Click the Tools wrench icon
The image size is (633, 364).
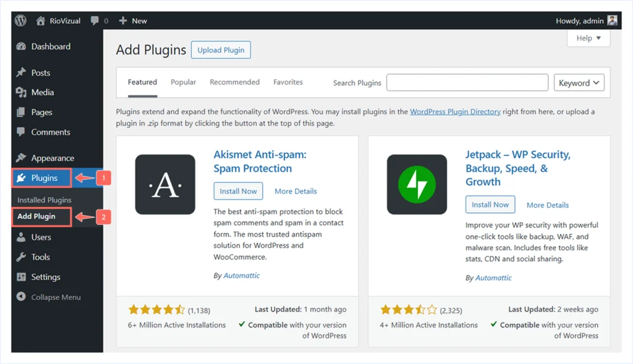coord(22,256)
